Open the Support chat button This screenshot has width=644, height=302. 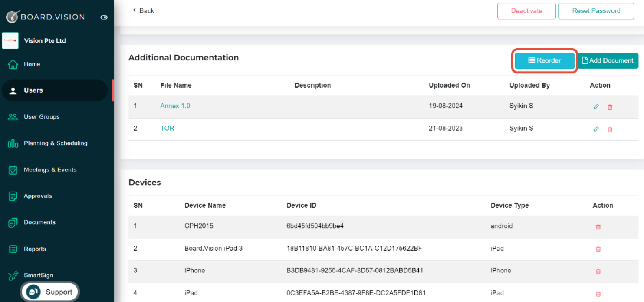pyautogui.click(x=49, y=292)
